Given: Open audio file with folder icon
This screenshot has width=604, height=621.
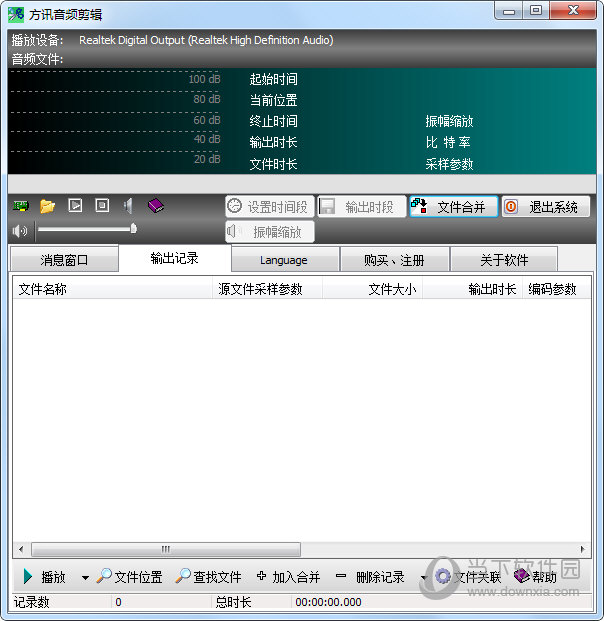Looking at the screenshot, I should [48, 206].
